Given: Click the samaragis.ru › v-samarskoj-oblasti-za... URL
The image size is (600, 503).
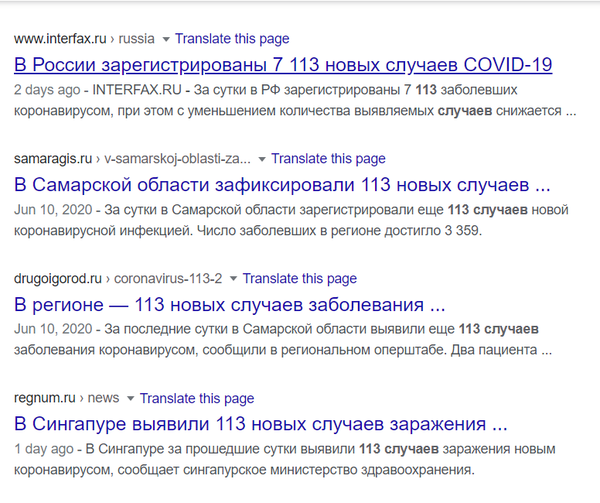Looking at the screenshot, I should (132, 158).
